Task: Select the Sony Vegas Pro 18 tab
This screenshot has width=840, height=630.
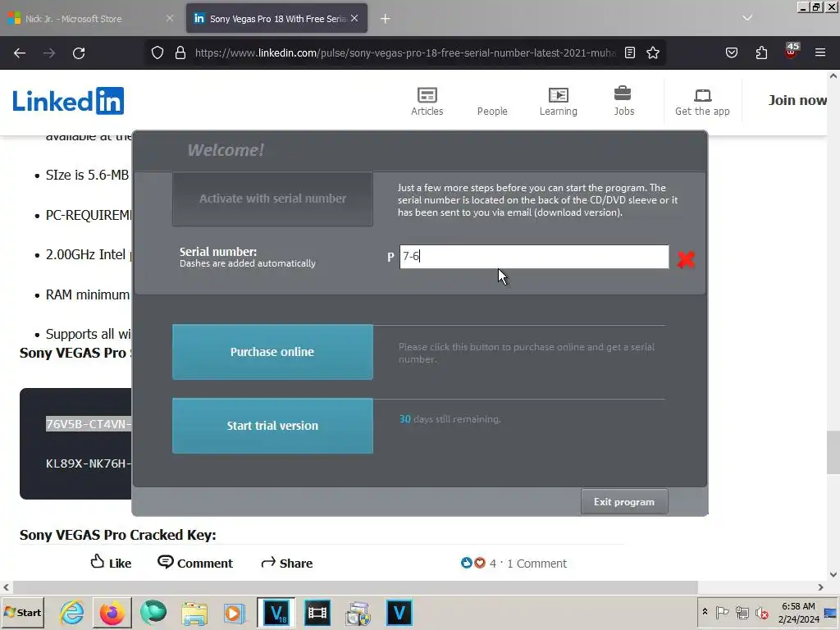Action: (276, 19)
